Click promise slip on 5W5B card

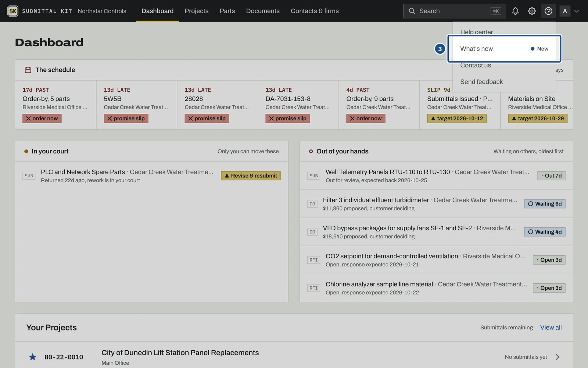click(126, 118)
